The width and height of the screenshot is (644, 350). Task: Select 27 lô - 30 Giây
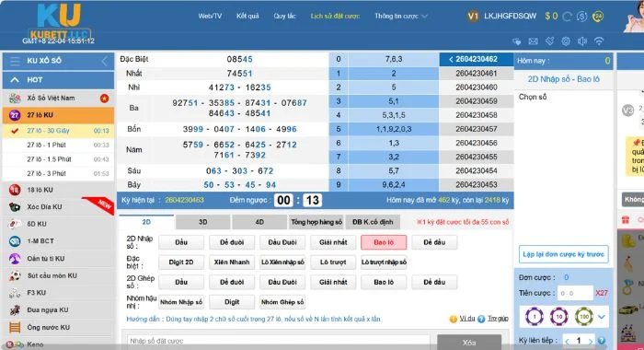[x=58, y=131]
